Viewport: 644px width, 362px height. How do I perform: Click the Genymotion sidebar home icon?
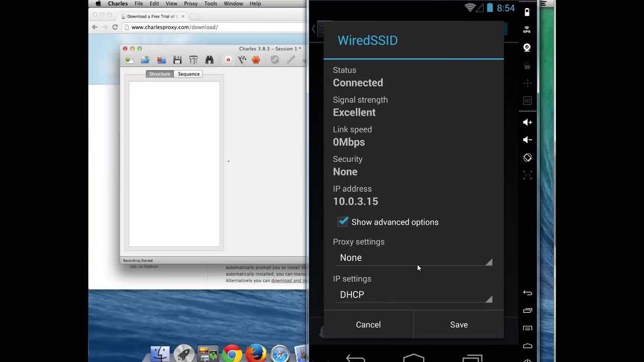527,346
